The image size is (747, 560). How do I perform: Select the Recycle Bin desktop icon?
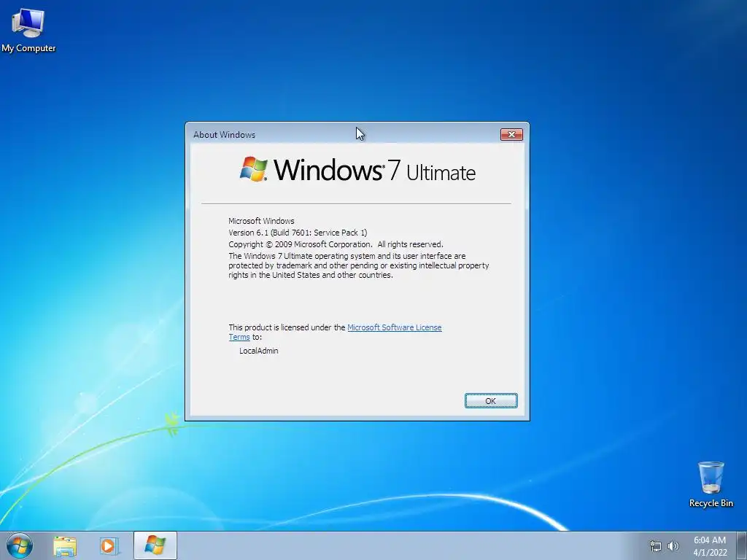click(x=711, y=484)
